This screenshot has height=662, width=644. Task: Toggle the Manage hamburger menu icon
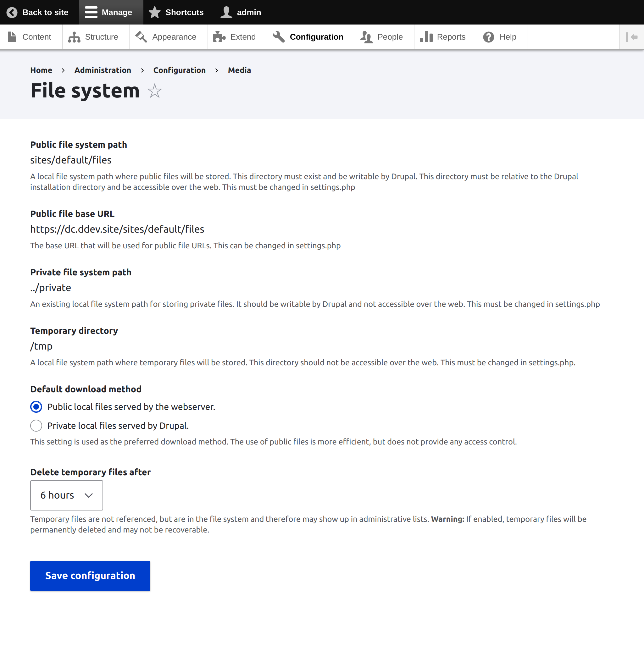coord(91,13)
